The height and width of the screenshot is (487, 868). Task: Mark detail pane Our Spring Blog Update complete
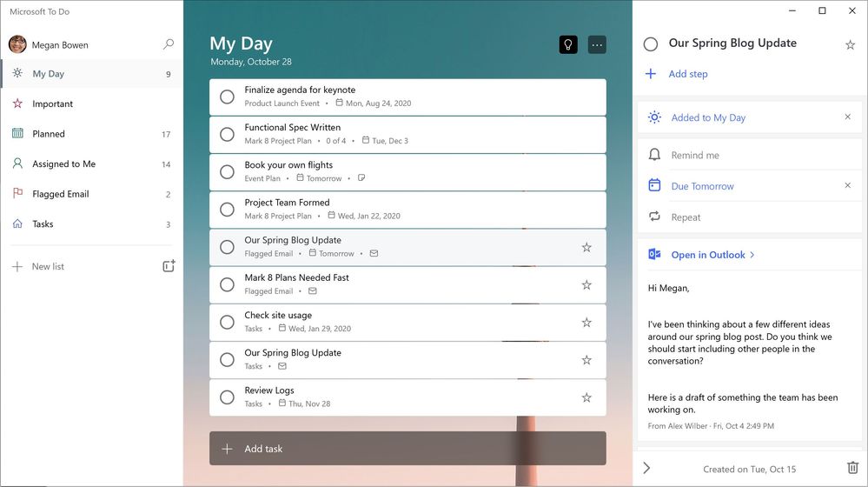pyautogui.click(x=651, y=44)
